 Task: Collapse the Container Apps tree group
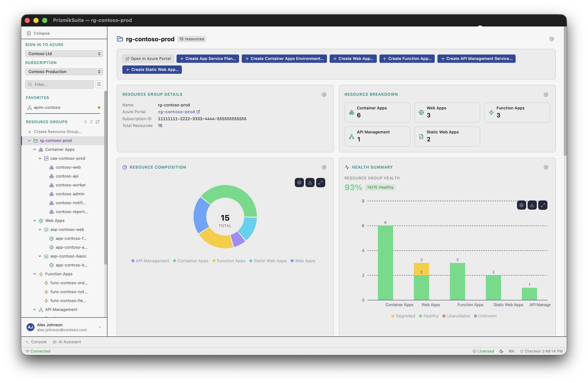coord(35,149)
